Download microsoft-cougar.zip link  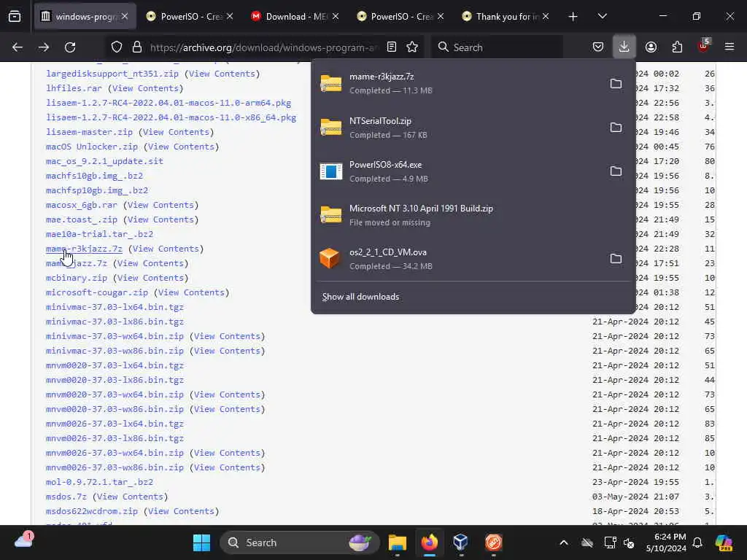pos(97,293)
